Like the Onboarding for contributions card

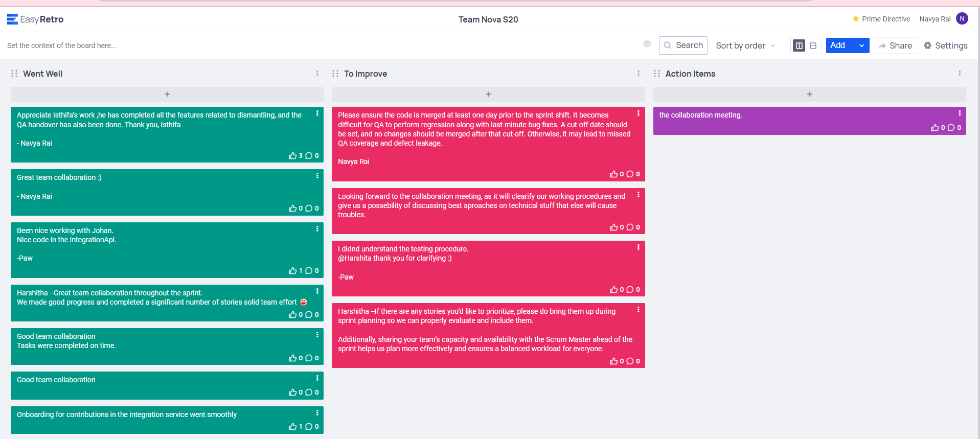(x=293, y=427)
